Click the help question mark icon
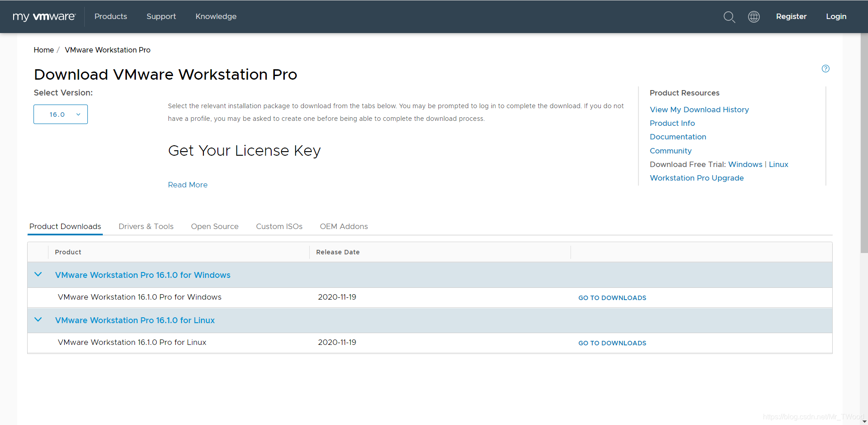The width and height of the screenshot is (868, 425). [825, 69]
